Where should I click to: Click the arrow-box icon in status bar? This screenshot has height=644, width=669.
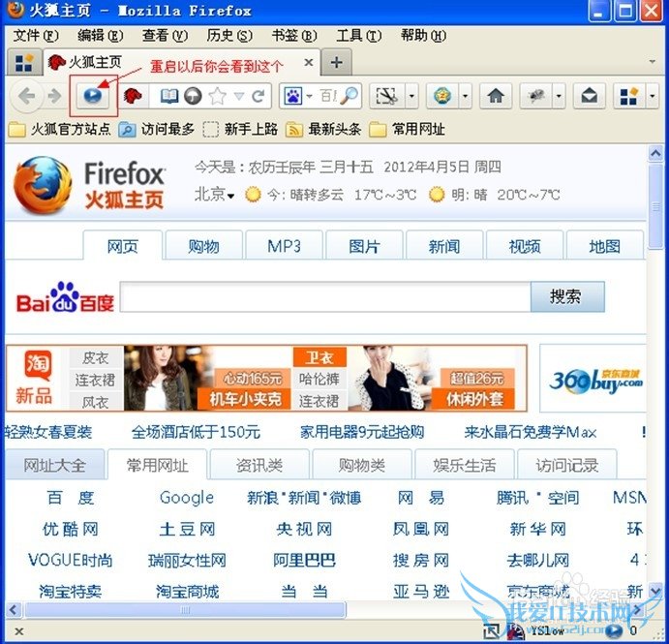coord(491,630)
